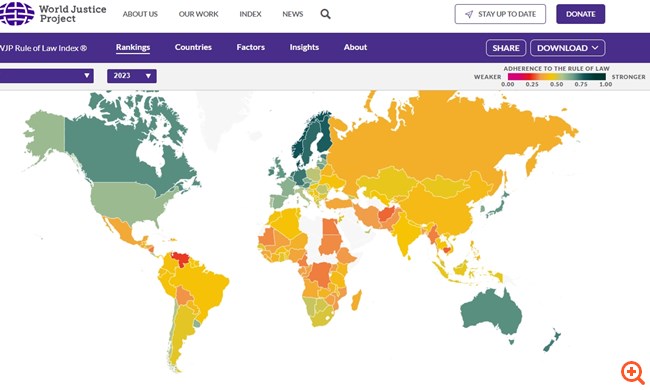Click the Donate button
Image resolution: width=650 pixels, height=390 pixels.
pyautogui.click(x=580, y=14)
